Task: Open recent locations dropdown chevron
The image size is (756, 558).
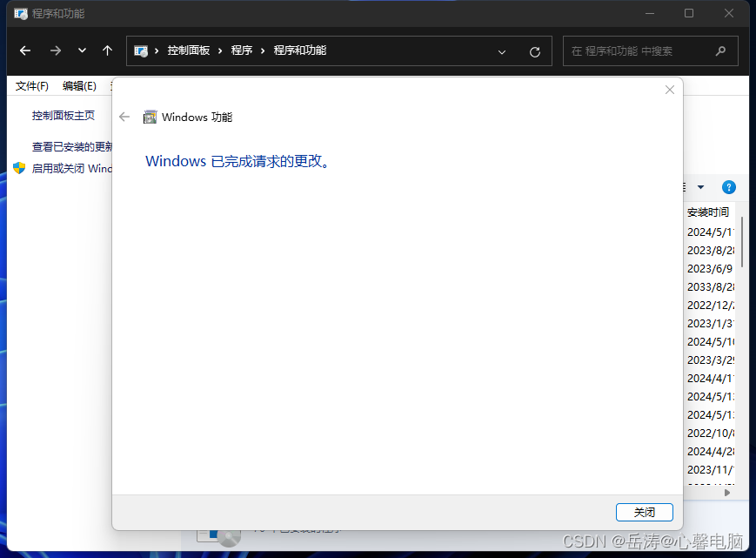Action: coord(82,50)
